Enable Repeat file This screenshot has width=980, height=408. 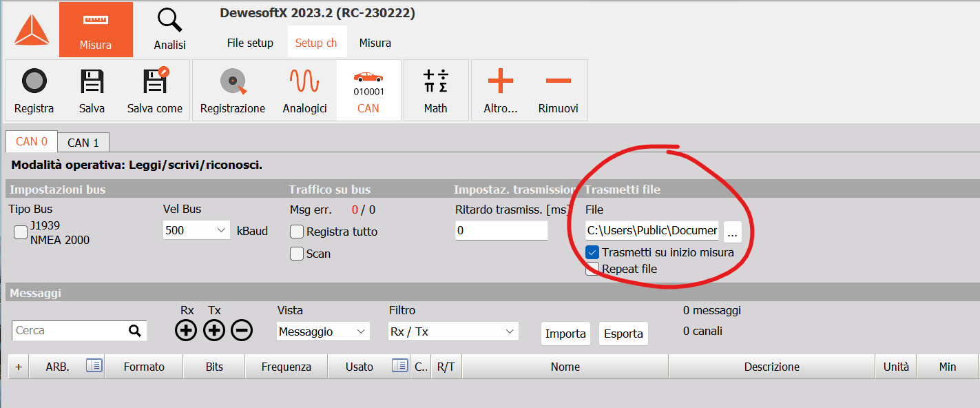(592, 269)
